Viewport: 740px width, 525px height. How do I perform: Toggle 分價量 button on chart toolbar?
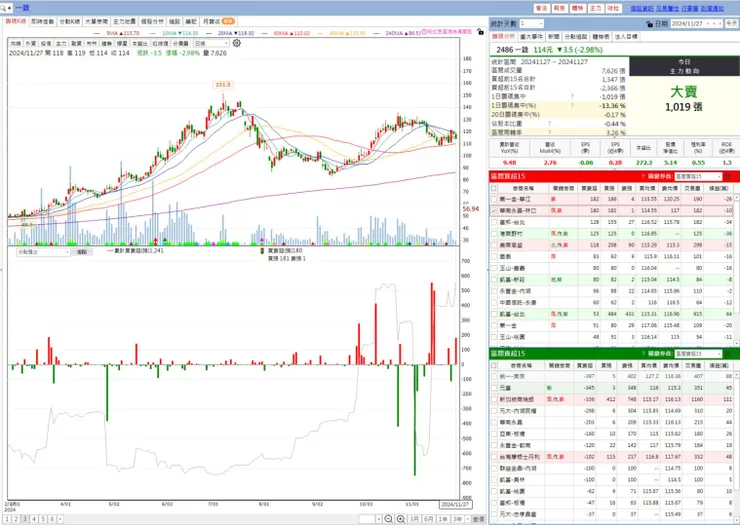tap(180, 43)
